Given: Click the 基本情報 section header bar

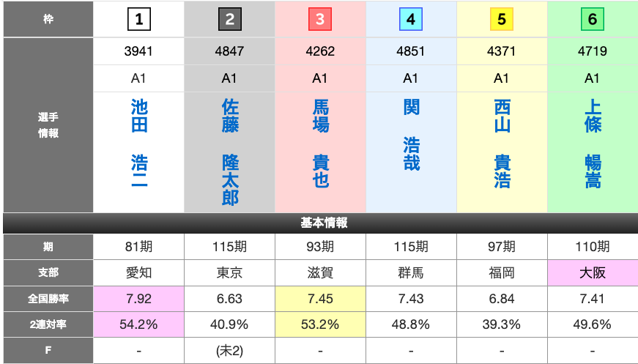Looking at the screenshot, I should pyautogui.click(x=319, y=223).
